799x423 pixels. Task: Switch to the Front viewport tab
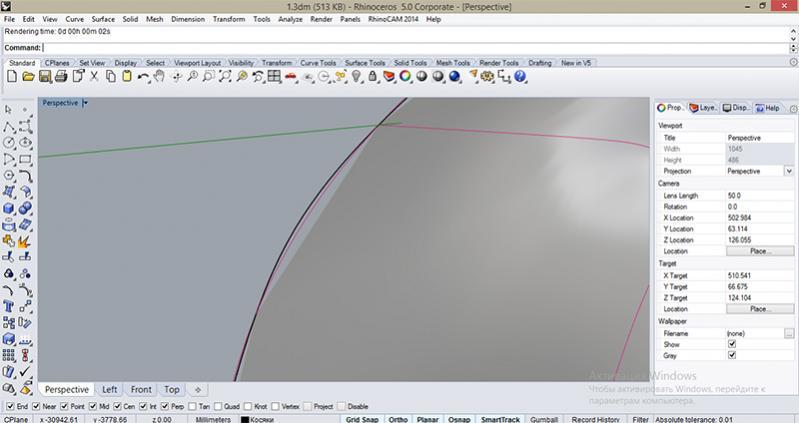coord(141,389)
